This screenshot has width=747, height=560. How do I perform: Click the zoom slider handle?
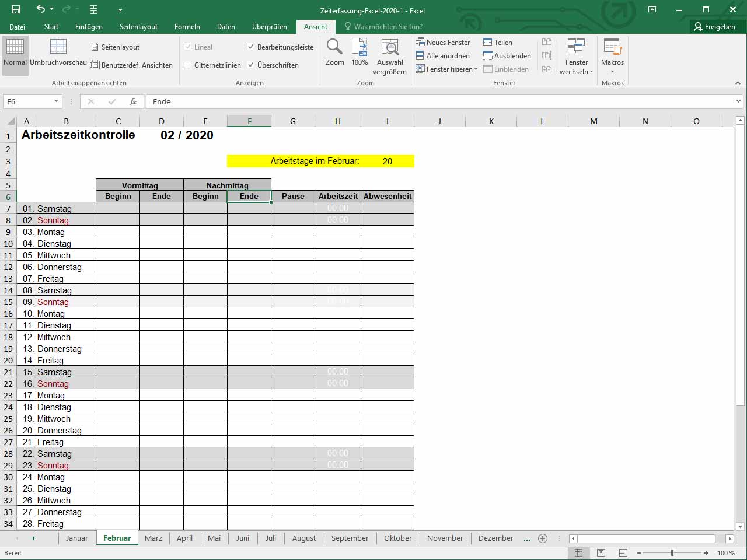tap(672, 552)
